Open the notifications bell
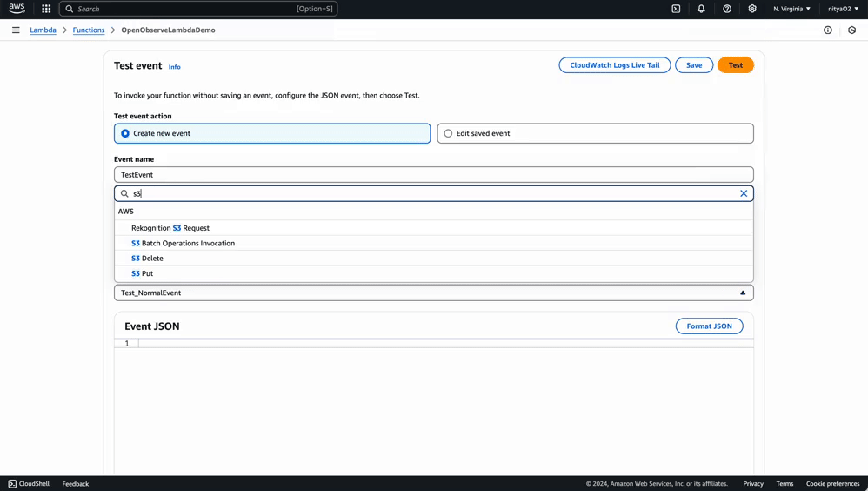Viewport: 868px width, 491px height. pyautogui.click(x=701, y=9)
